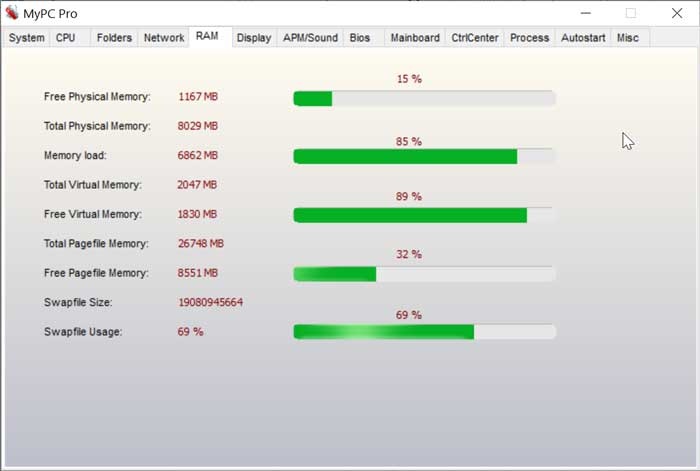This screenshot has height=471, width=700.
Task: Click the Swapfile Size label
Action: point(78,302)
